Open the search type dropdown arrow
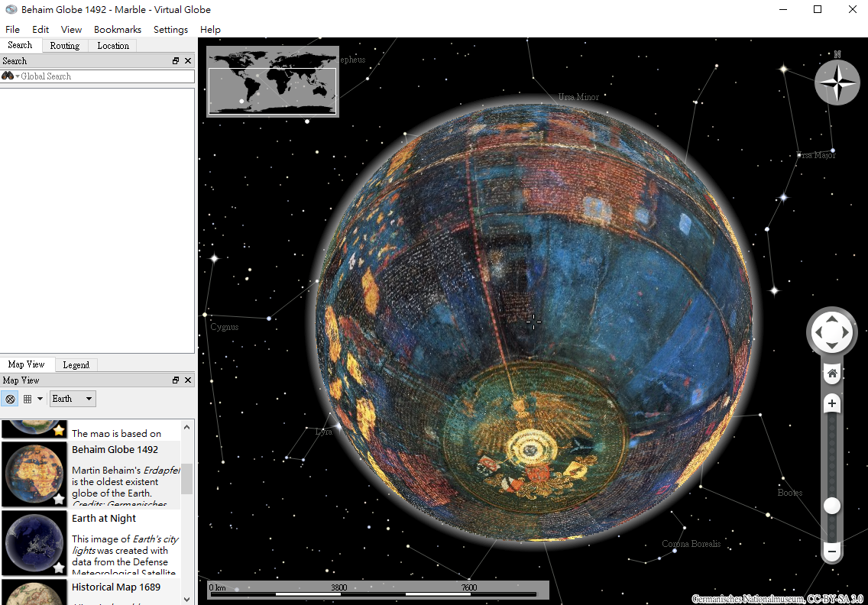The image size is (868, 605). pos(17,76)
